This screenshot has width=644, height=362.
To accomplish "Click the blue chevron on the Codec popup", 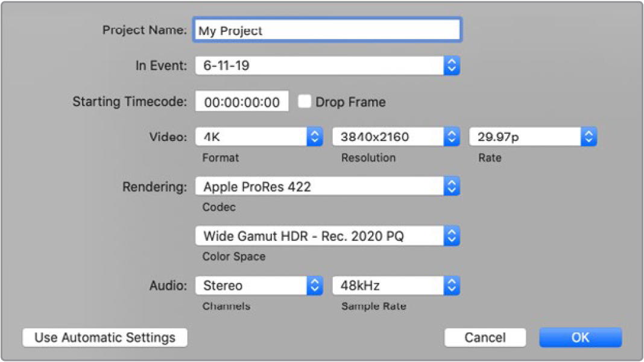I will [x=452, y=187].
